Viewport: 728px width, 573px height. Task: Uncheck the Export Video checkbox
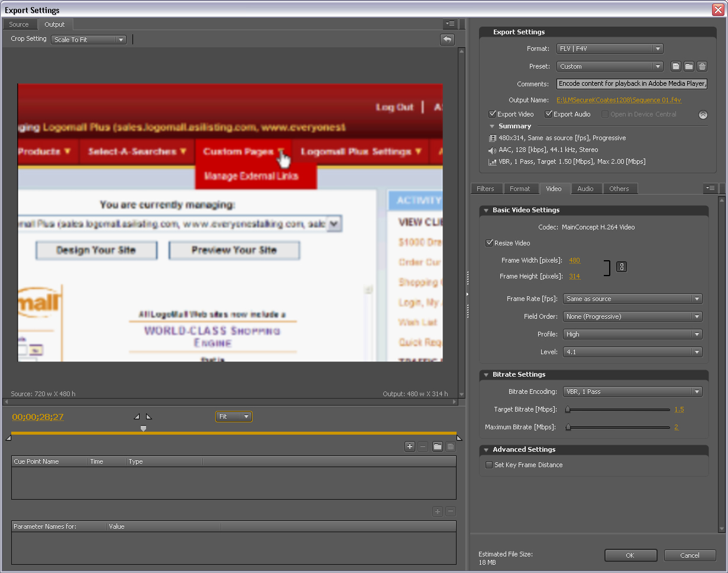click(x=493, y=114)
